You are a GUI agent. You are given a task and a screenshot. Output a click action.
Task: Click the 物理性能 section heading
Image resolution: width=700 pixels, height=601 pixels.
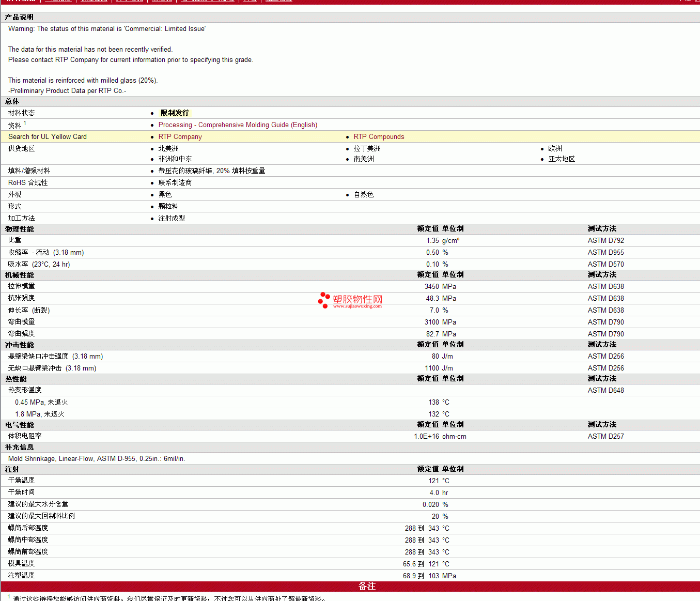tap(19, 229)
